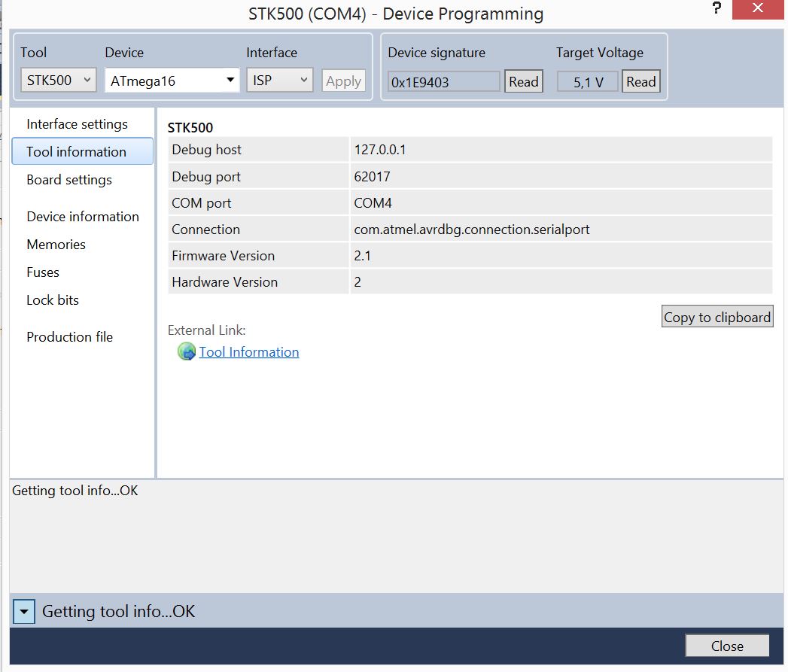
Task: Open Board settings page
Action: [x=68, y=180]
